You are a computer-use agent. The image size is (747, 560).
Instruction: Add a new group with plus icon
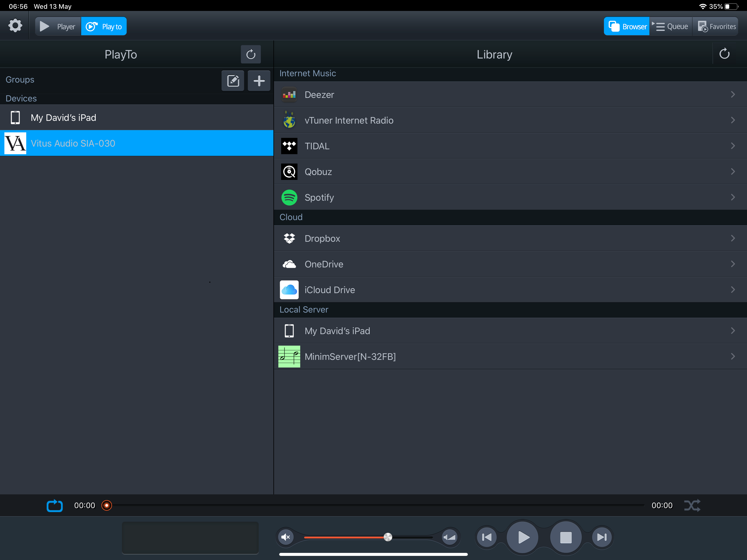click(259, 81)
